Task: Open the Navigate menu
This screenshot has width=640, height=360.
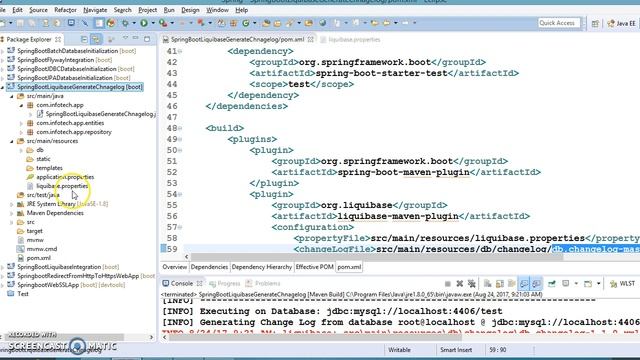Action: tap(95, 10)
